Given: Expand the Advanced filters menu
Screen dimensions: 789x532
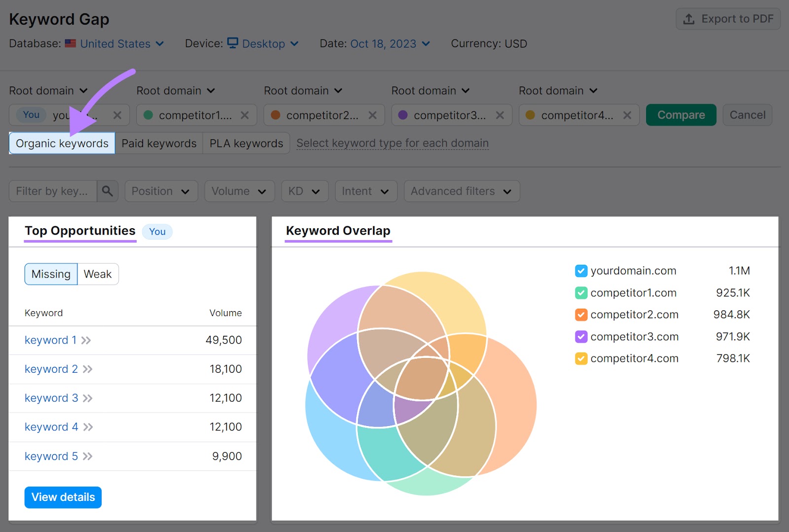Looking at the screenshot, I should (x=461, y=191).
